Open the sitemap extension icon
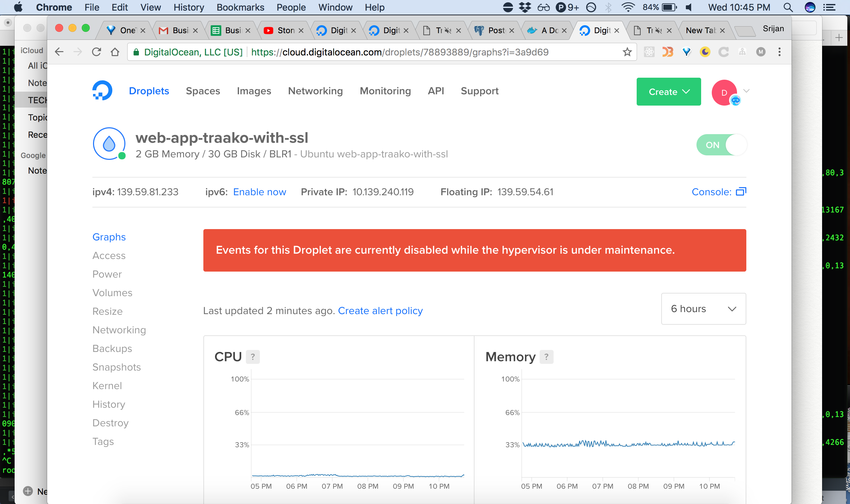 pos(742,52)
